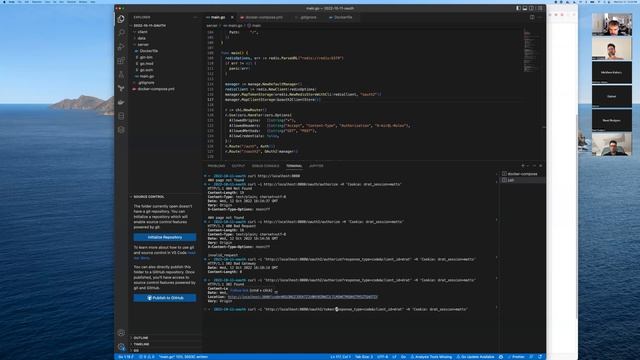Select the zsh terminal in terminal list

523,180
